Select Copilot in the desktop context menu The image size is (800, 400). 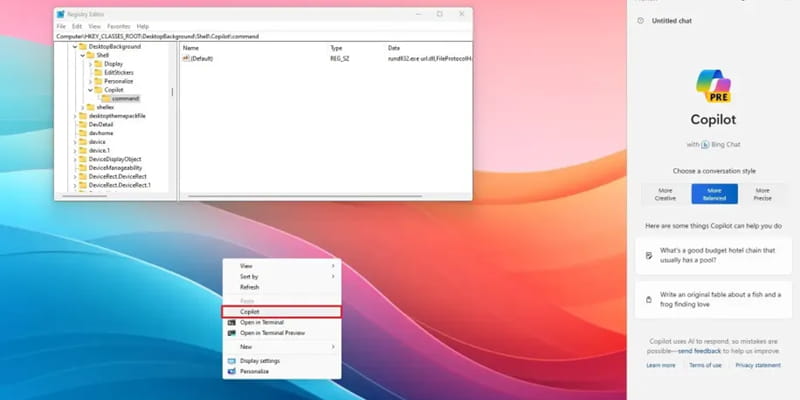click(x=282, y=312)
